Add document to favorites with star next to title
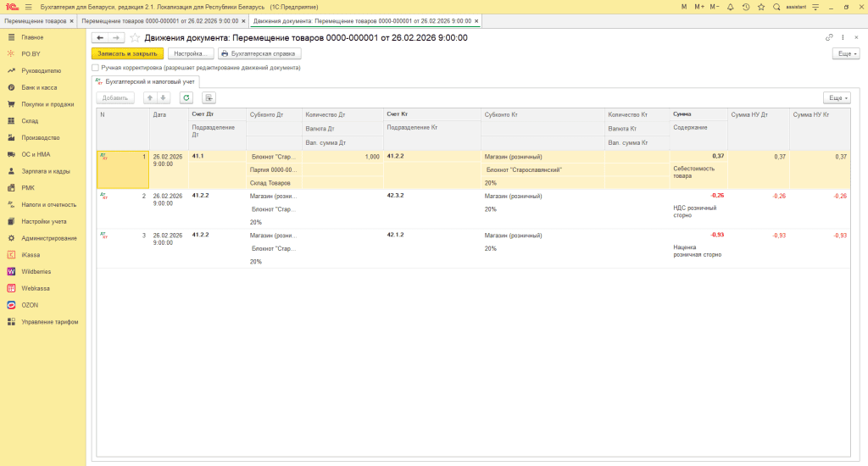The width and height of the screenshot is (868, 466). (x=135, y=38)
